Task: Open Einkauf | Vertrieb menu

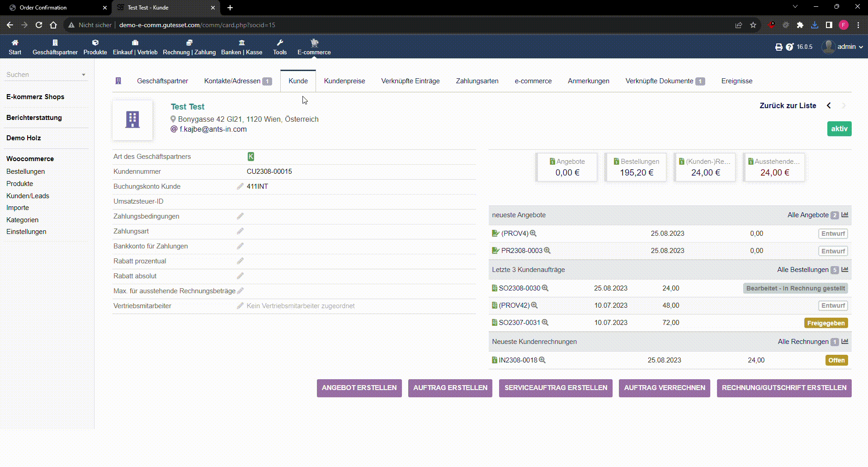Action: click(x=135, y=47)
